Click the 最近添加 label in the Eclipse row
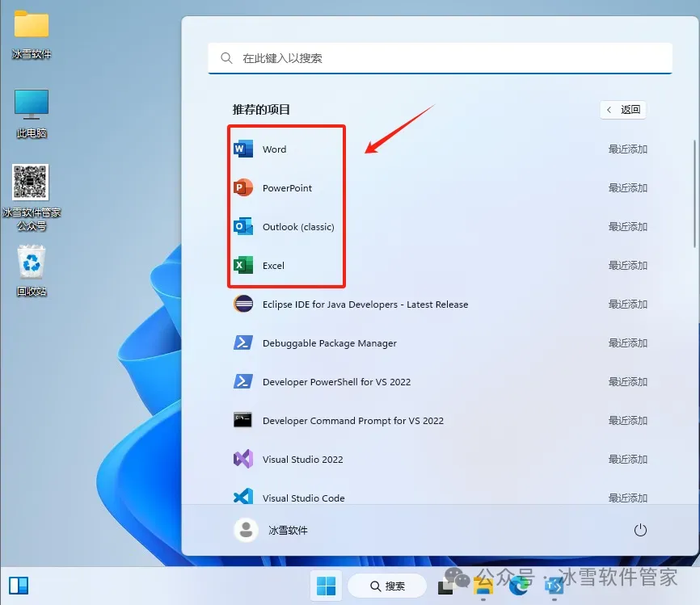 pyautogui.click(x=628, y=305)
